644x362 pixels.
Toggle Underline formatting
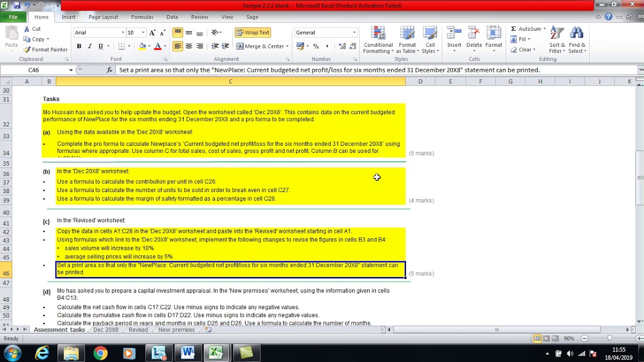pyautogui.click(x=101, y=46)
